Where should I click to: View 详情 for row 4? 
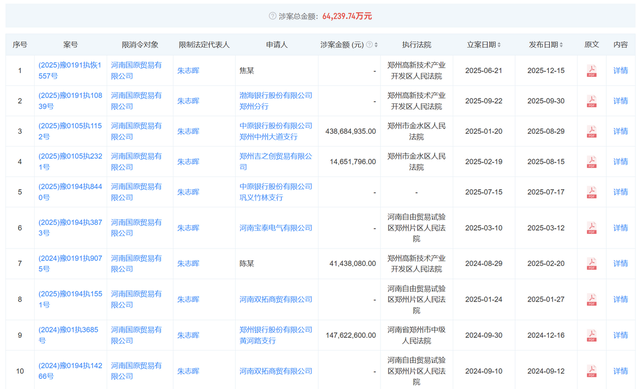pyautogui.click(x=620, y=162)
